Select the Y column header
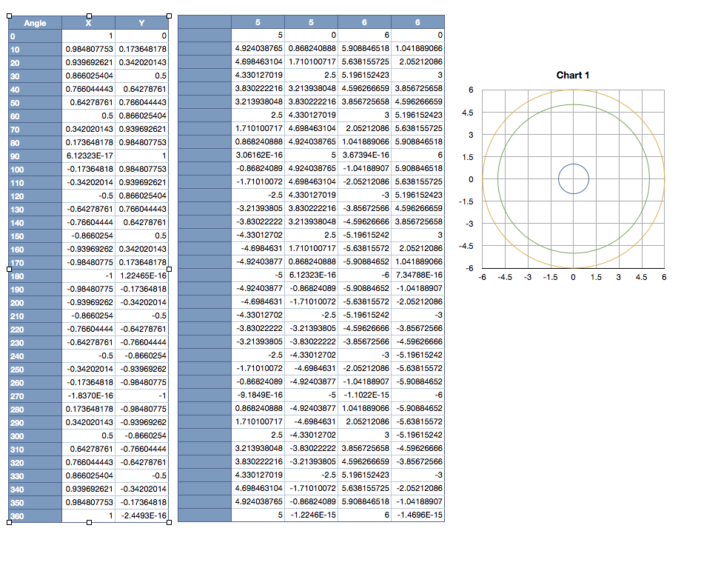This screenshot has width=701, height=588. 141,23
